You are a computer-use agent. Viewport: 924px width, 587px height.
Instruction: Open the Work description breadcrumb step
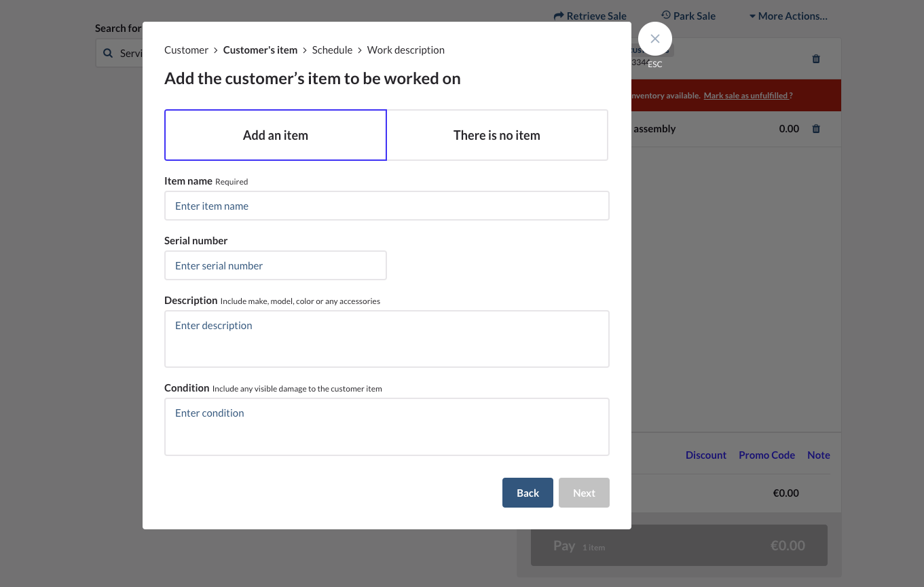point(406,50)
